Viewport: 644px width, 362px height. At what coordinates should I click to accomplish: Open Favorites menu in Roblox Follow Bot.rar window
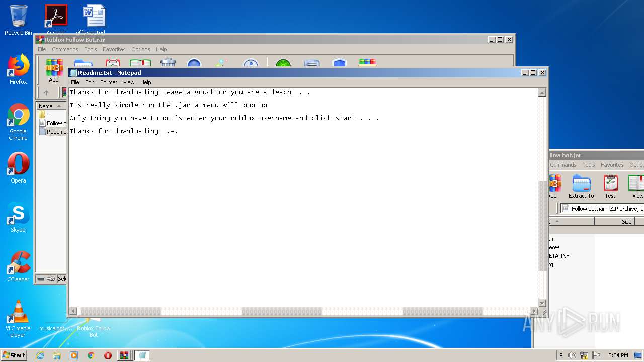pyautogui.click(x=114, y=49)
